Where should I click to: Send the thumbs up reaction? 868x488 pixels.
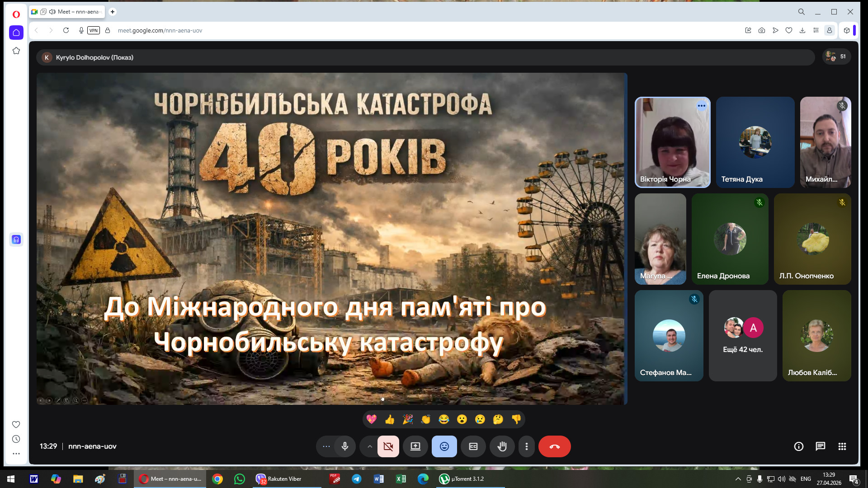point(390,419)
